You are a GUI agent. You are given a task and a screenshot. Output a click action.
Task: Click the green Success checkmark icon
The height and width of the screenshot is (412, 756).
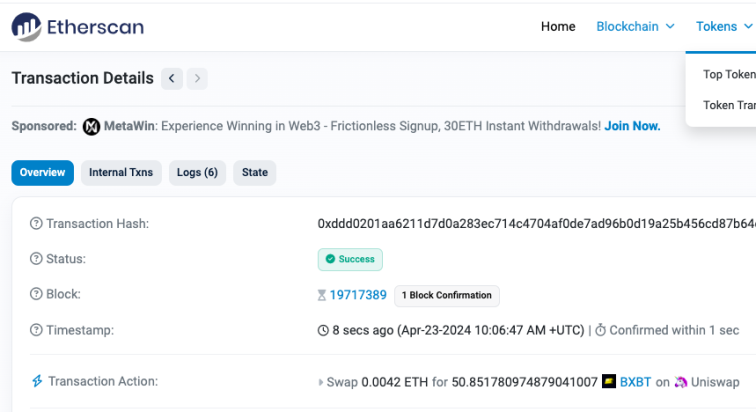click(330, 259)
